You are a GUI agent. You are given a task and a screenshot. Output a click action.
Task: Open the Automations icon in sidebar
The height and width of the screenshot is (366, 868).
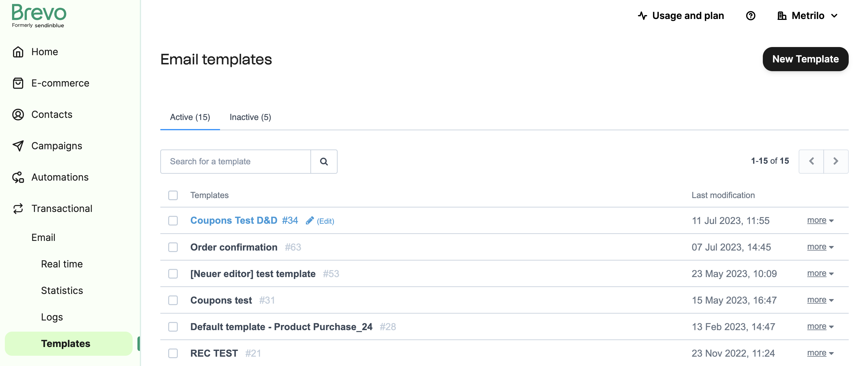click(18, 177)
